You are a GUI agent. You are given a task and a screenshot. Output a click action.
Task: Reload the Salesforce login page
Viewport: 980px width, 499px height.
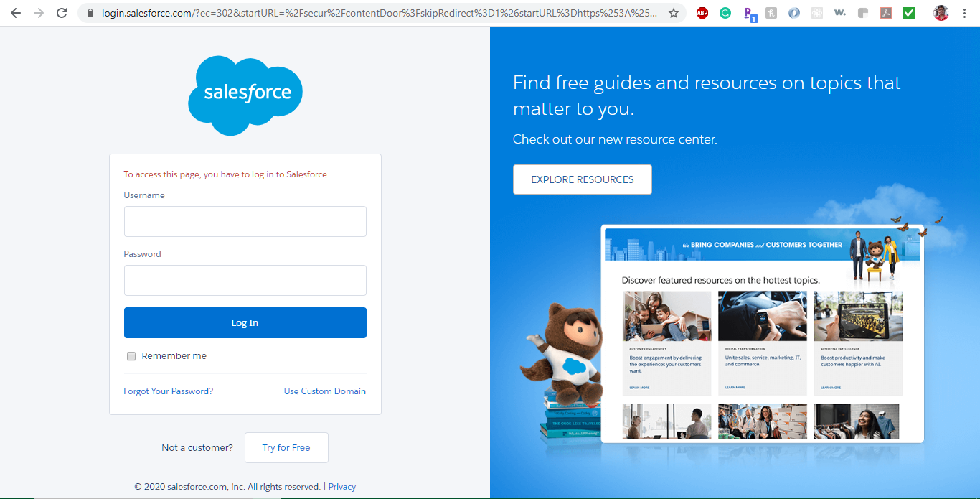pos(62,13)
